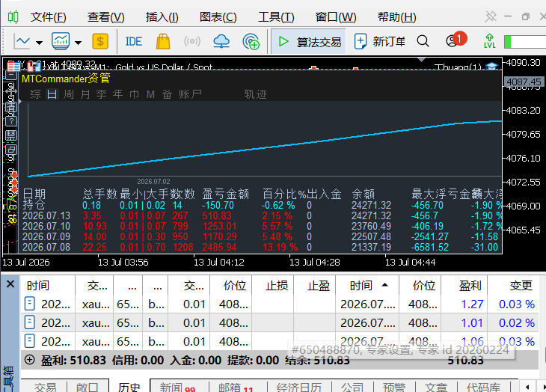Open the 帮助(H) menu
Viewport: 546px width, 392px height.
(397, 17)
